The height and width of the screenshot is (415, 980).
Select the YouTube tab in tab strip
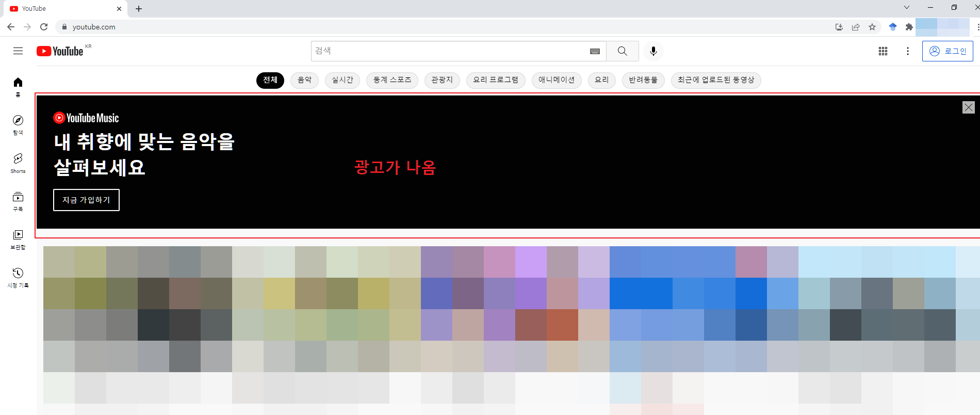64,9
